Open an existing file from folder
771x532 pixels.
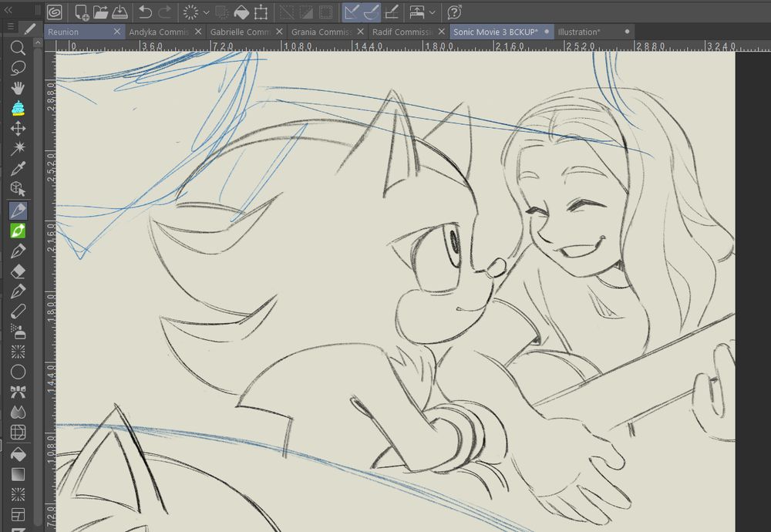coord(101,12)
